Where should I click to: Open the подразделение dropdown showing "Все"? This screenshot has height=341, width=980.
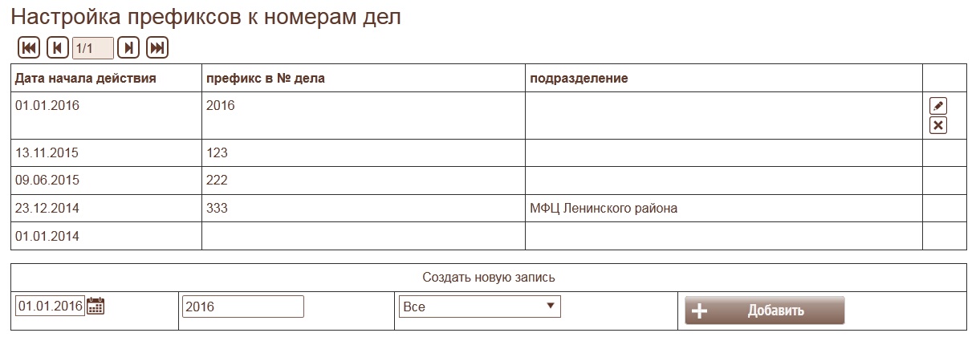[479, 306]
